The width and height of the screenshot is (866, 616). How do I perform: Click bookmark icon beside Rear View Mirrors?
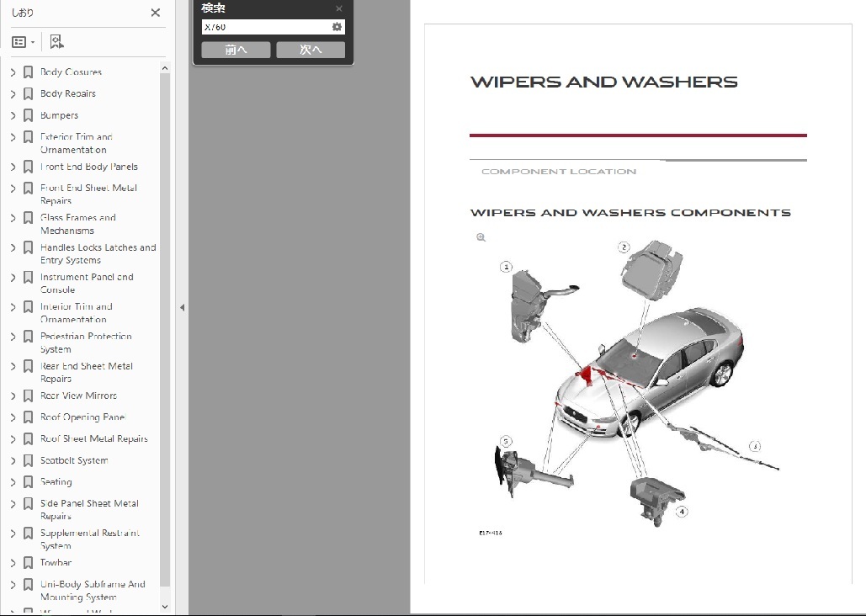pyautogui.click(x=28, y=396)
